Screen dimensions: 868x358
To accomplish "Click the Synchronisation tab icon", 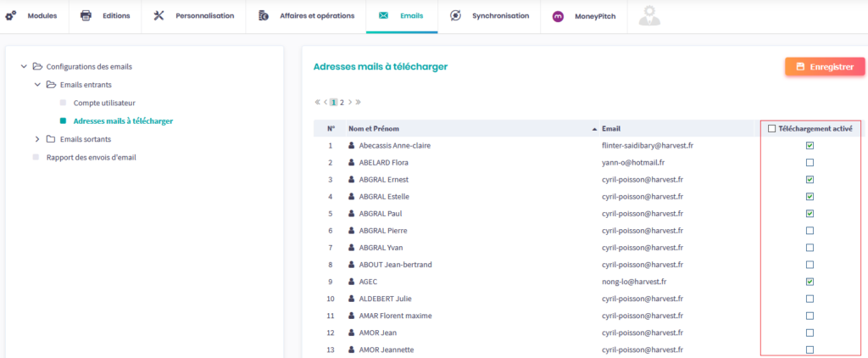I will click(456, 16).
